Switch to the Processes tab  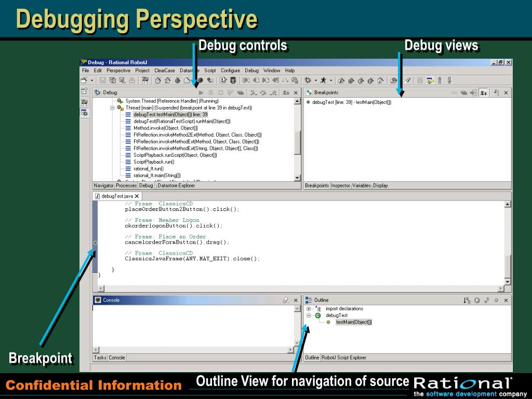pos(126,185)
